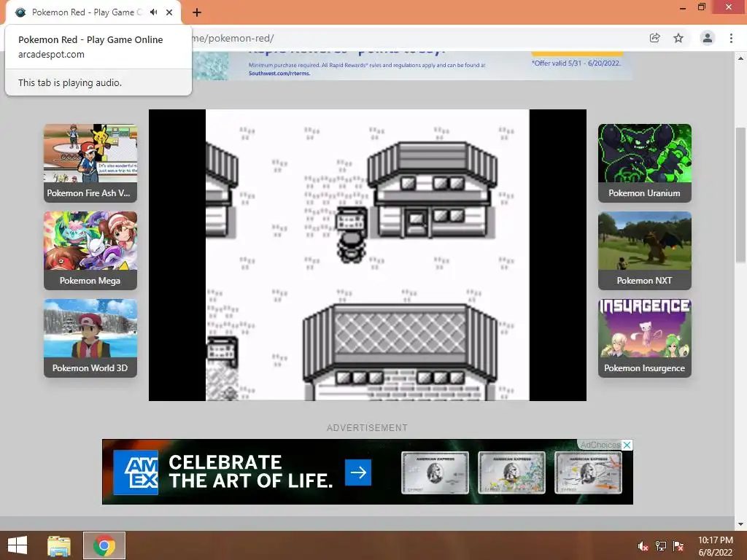Screen dimensions: 747x560
Task: Restore down the Chrome window
Action: point(702,7)
